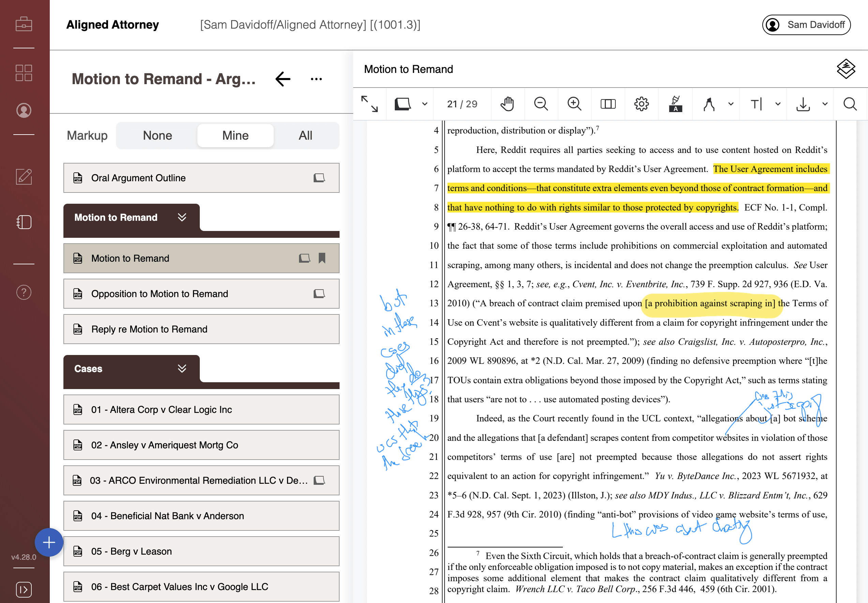Screen dimensions: 868x603
Task: Open the download options dropdown arrow
Action: [825, 104]
